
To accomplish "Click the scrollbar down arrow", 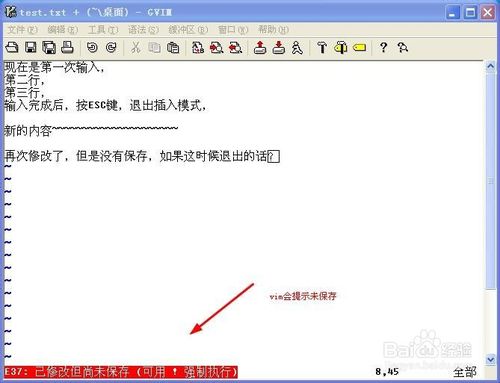I will coord(490,360).
